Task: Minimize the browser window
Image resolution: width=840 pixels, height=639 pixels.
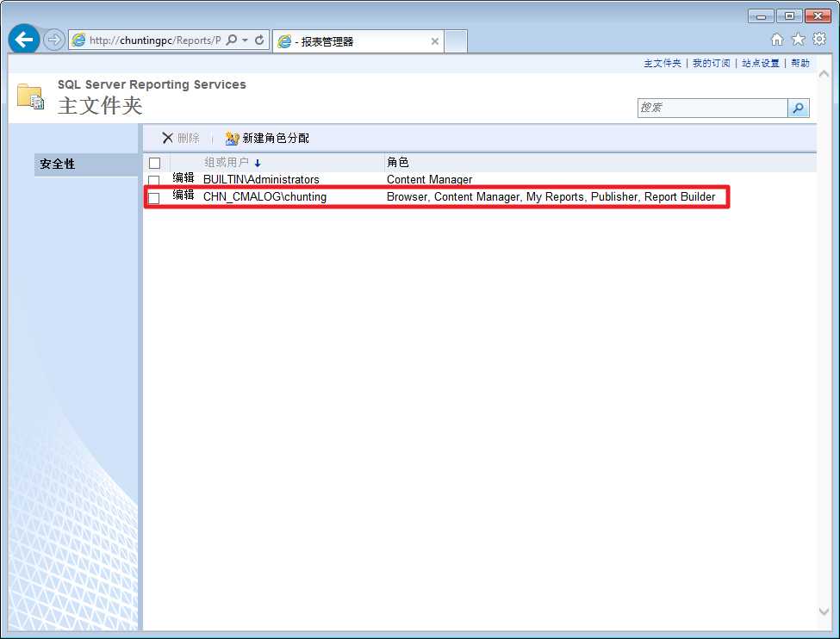Action: click(x=761, y=16)
